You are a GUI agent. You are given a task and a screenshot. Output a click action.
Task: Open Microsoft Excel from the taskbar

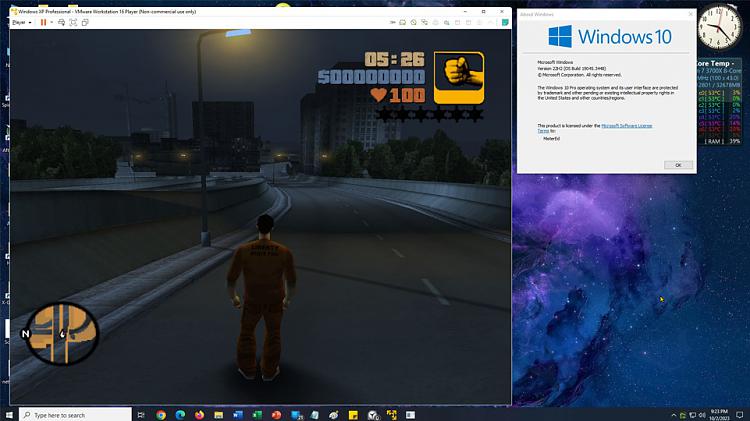[x=257, y=415]
